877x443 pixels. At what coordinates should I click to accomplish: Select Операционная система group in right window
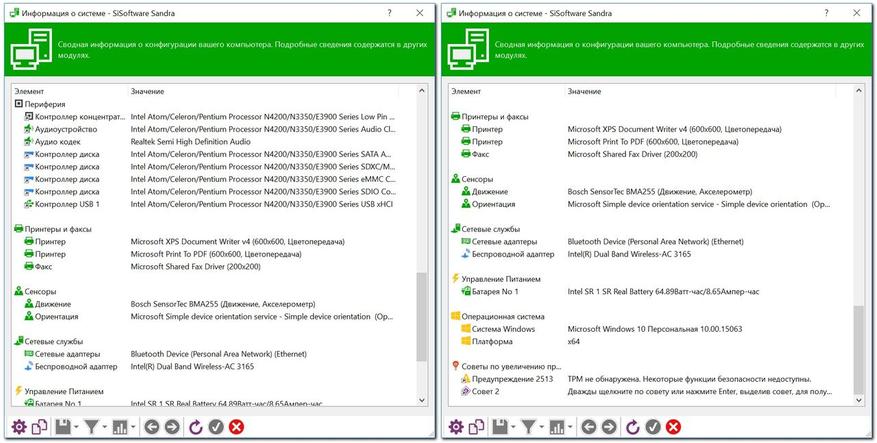[x=497, y=316]
